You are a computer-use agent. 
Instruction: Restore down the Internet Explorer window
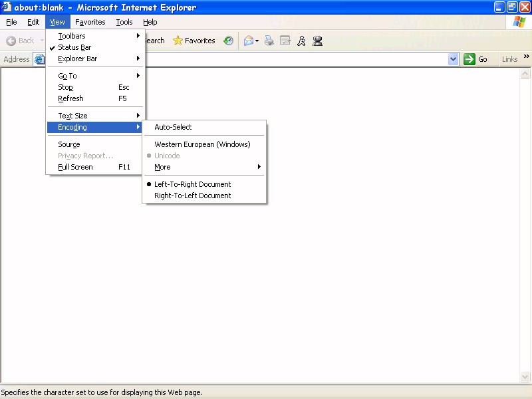[512, 7]
